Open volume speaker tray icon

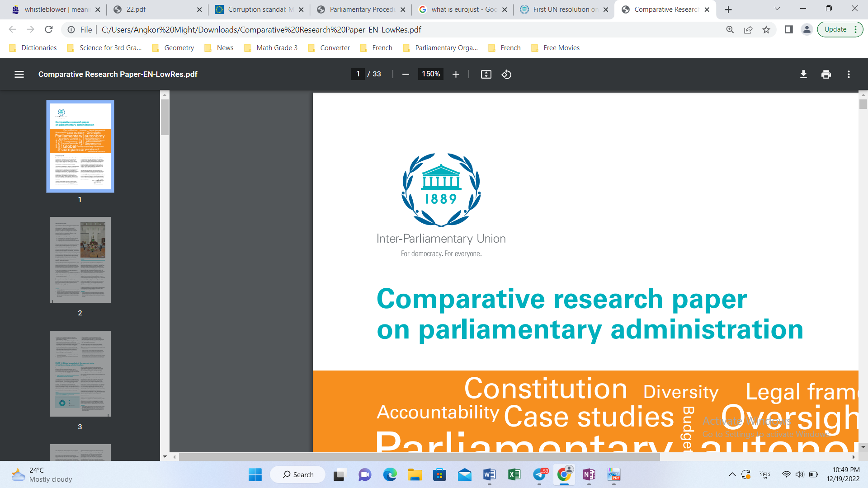800,474
